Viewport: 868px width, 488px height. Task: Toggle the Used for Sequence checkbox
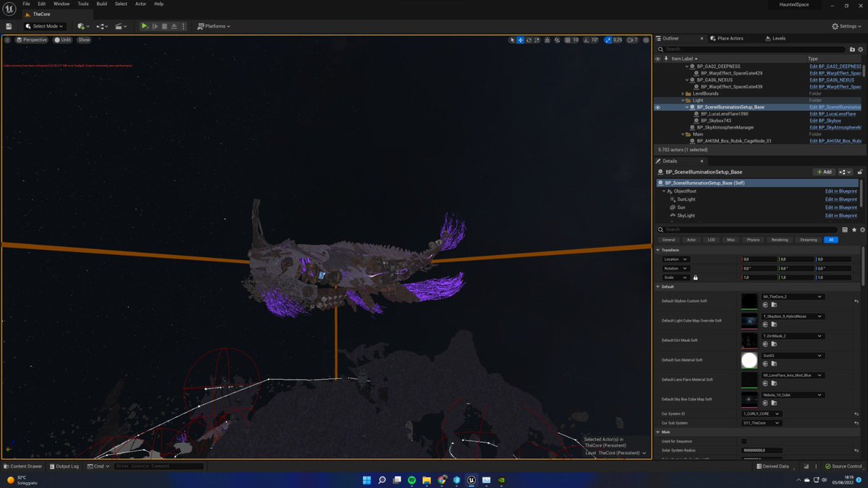[744, 440]
